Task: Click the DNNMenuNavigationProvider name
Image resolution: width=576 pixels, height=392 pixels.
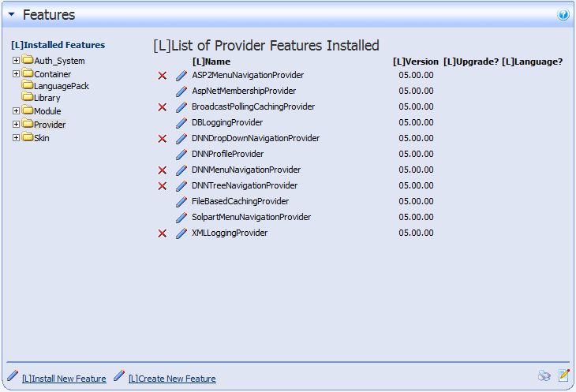Action: pyautogui.click(x=246, y=170)
